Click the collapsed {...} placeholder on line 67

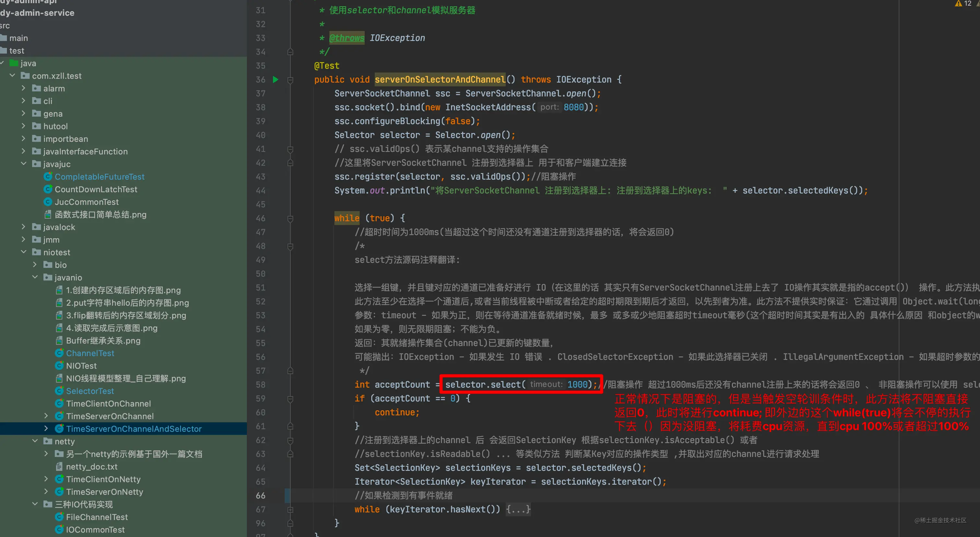(518, 509)
